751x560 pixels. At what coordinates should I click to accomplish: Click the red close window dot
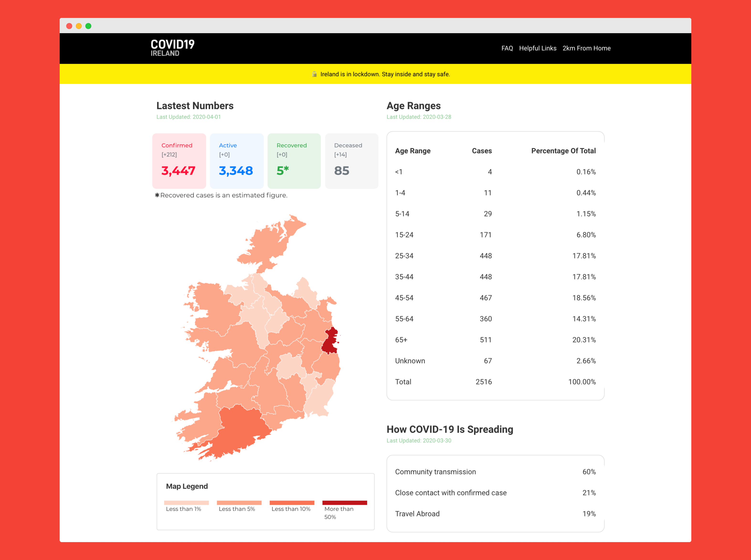click(x=69, y=26)
